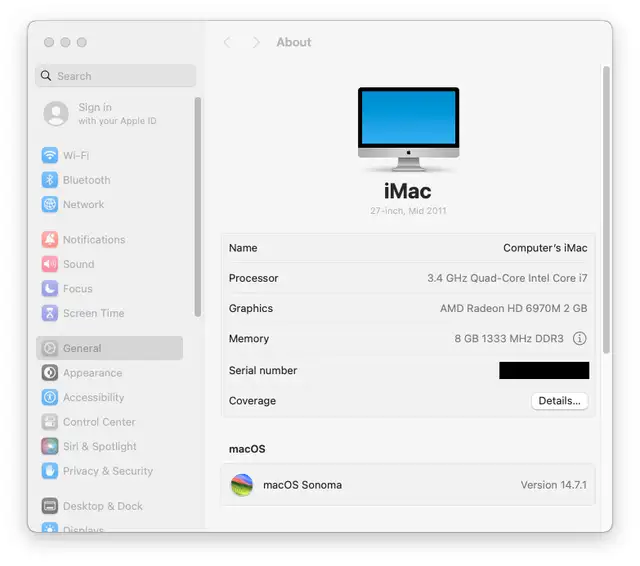Click the iMac computer image
The width and height of the screenshot is (640, 566).
pyautogui.click(x=409, y=129)
